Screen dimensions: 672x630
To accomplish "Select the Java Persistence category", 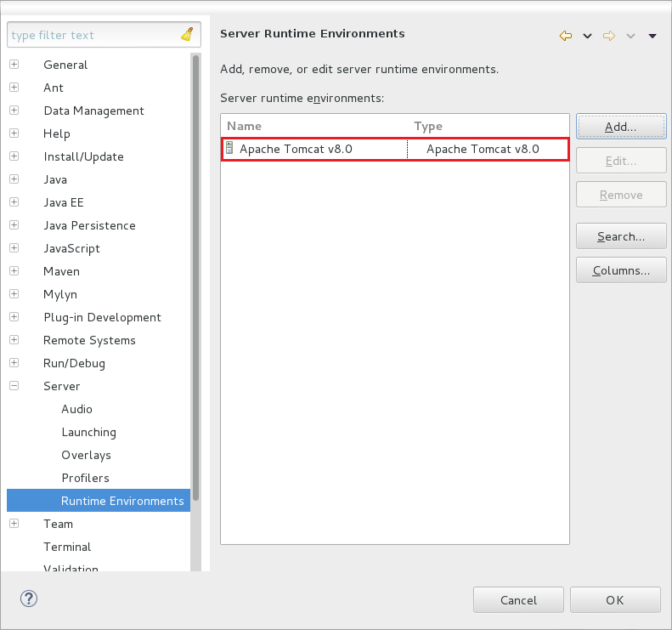I will click(x=89, y=225).
